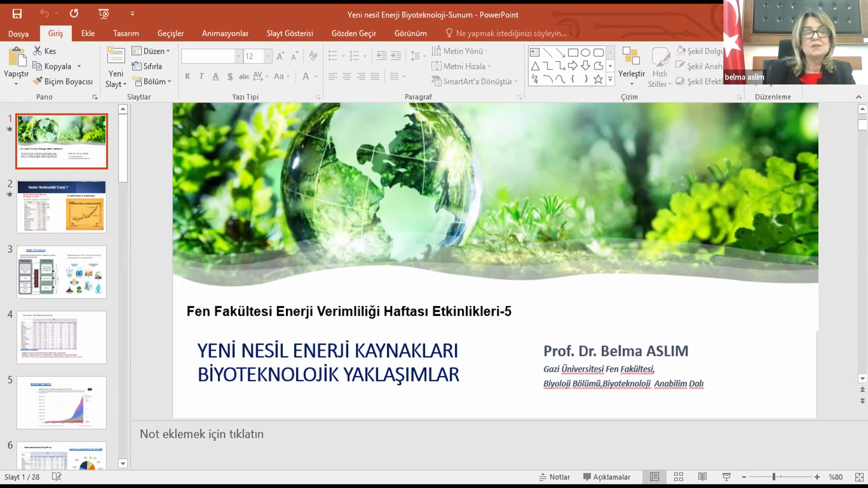868x488 pixels.
Task: Open the Görünüm tab
Action: [410, 33]
